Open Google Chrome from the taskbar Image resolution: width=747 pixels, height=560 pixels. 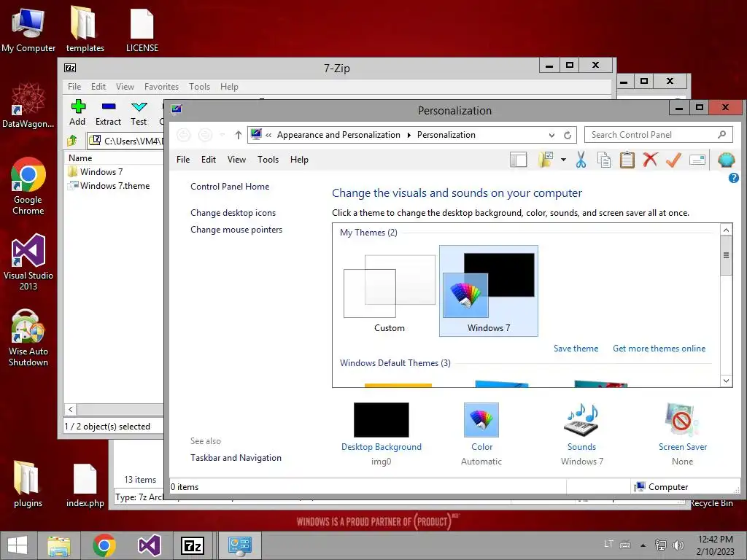point(104,545)
